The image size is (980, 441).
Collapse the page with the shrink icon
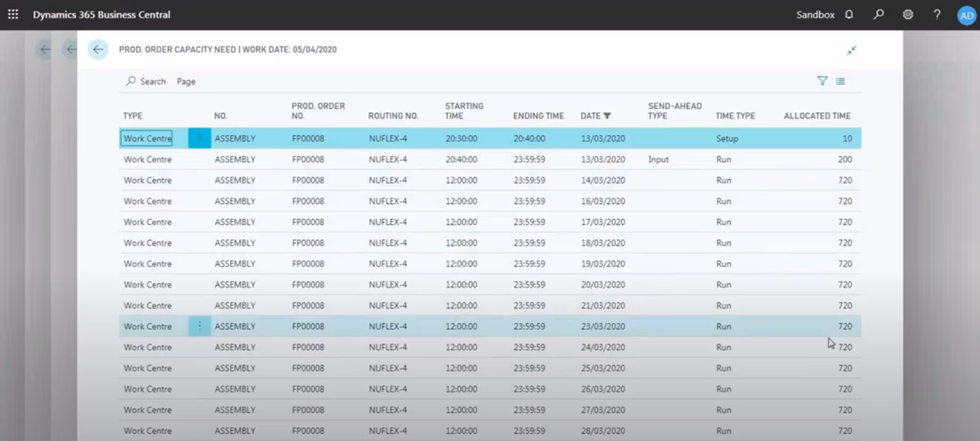pyautogui.click(x=851, y=50)
